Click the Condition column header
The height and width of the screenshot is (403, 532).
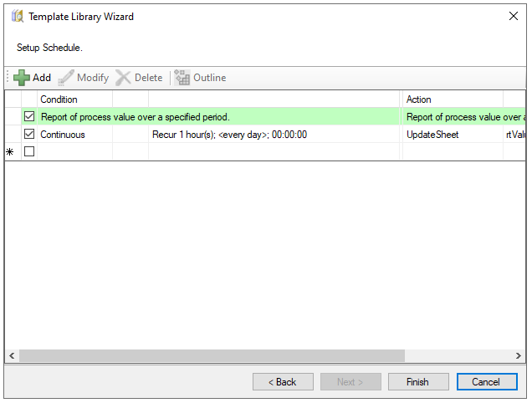[74, 99]
